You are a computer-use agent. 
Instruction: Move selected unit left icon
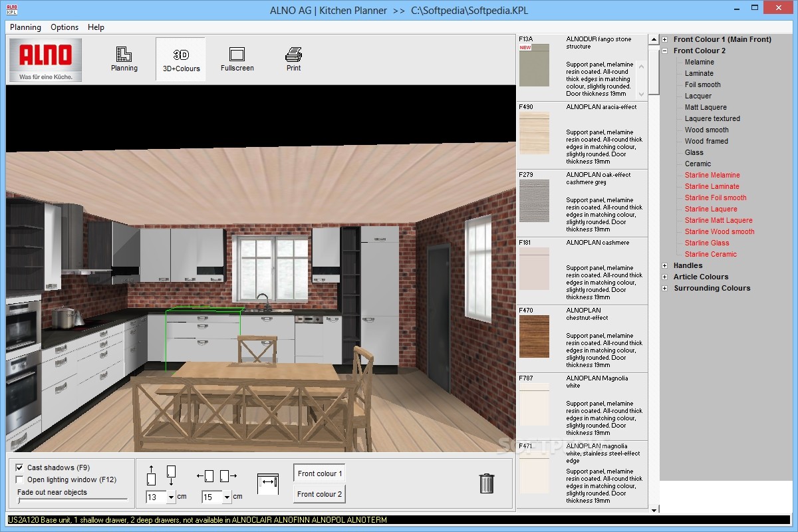click(205, 476)
